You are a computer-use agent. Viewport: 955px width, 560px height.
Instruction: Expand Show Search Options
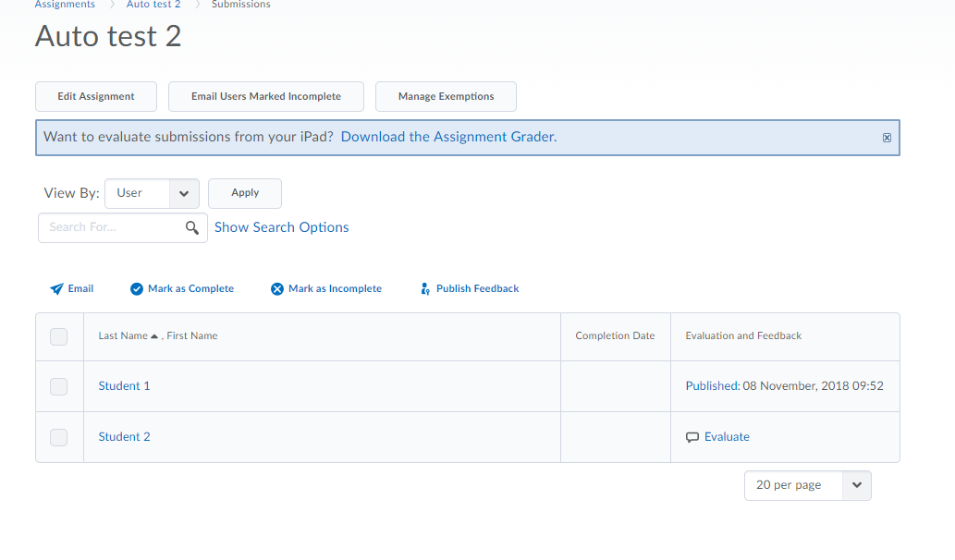[281, 227]
